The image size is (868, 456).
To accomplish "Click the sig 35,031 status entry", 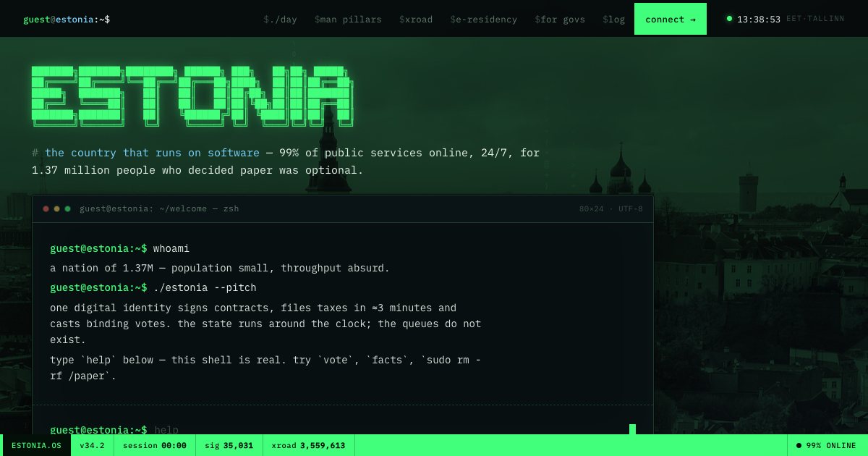I will pyautogui.click(x=229, y=445).
